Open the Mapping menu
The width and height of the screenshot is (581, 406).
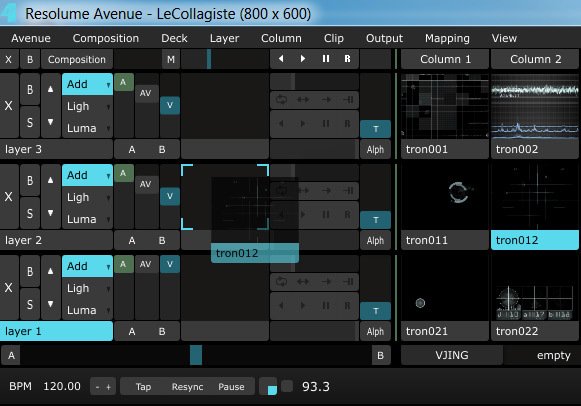(447, 38)
